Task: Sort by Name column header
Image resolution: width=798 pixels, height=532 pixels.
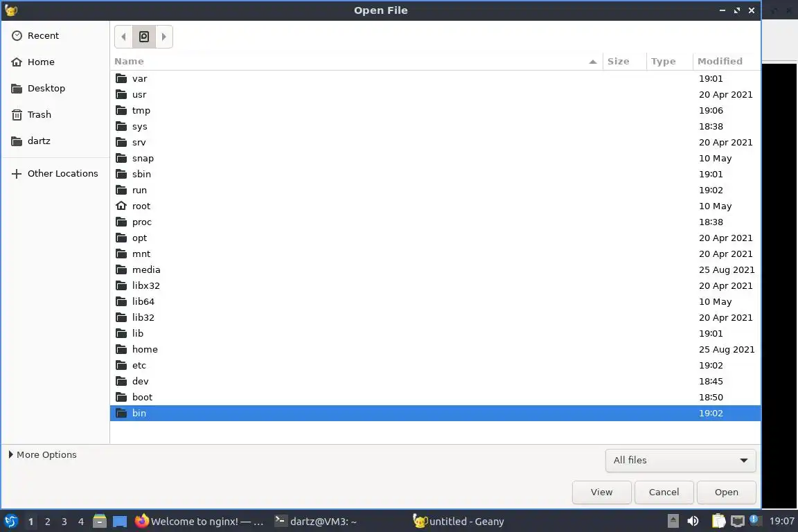Action: (x=356, y=62)
